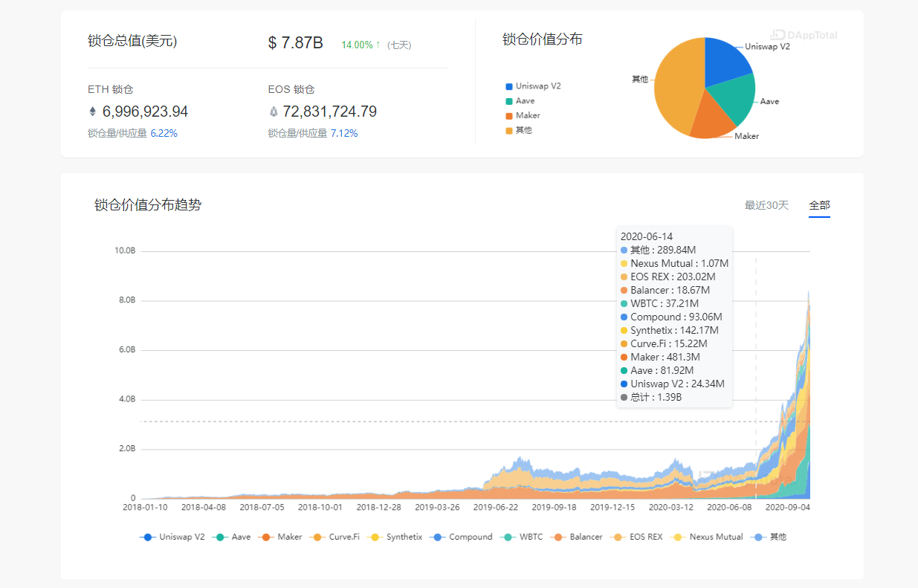Toggle Curve.Fi series in chart legend
This screenshot has height=588, width=918.
(334, 537)
